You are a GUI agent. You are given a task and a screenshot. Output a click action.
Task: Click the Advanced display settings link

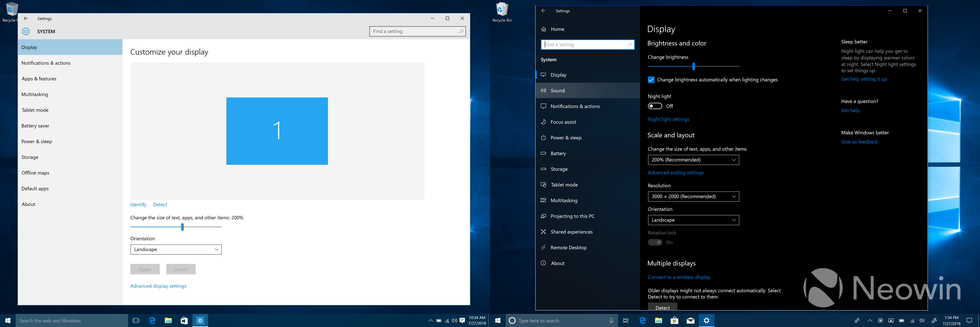coord(158,286)
